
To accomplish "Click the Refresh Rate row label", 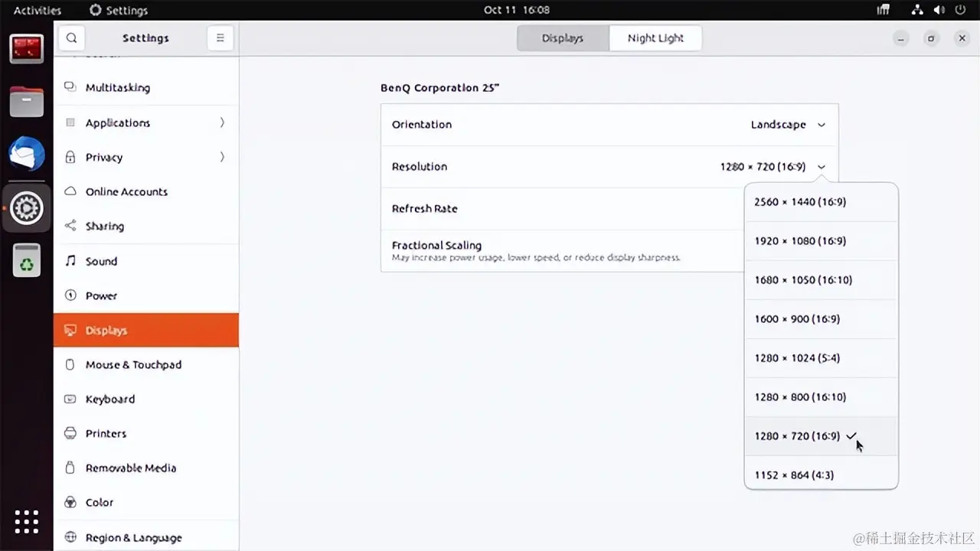I will (424, 208).
